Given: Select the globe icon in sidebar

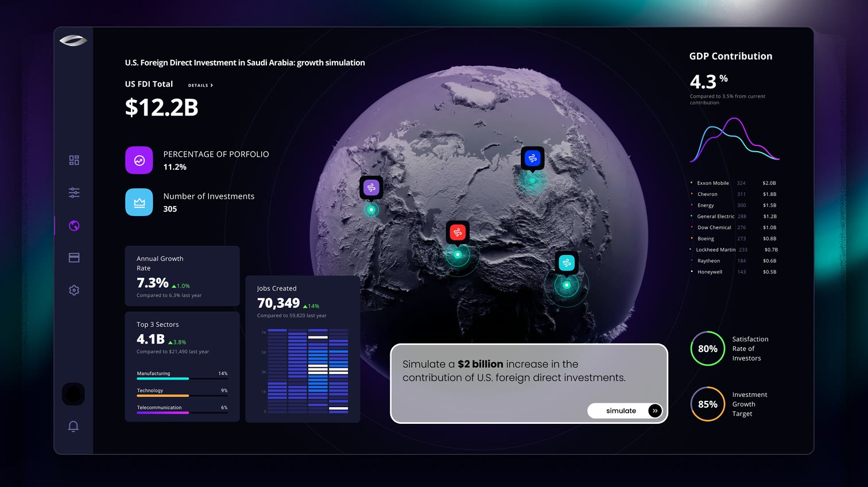Looking at the screenshot, I should coord(74,226).
